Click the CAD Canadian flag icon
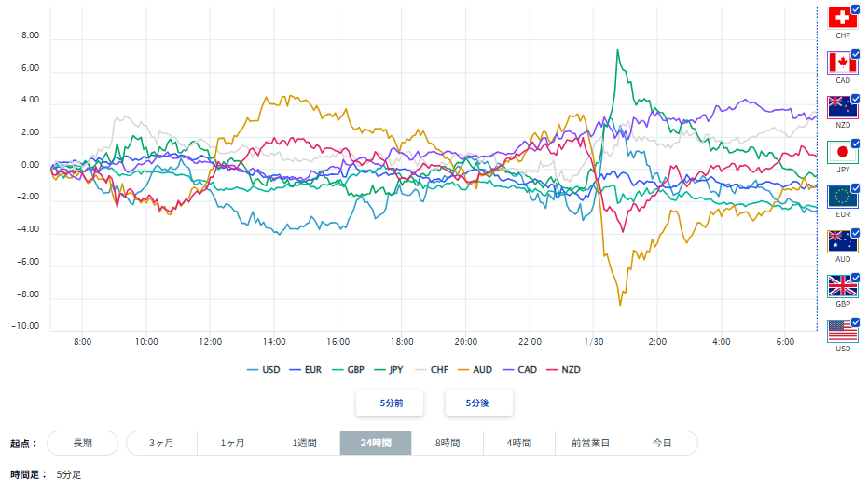 point(841,62)
